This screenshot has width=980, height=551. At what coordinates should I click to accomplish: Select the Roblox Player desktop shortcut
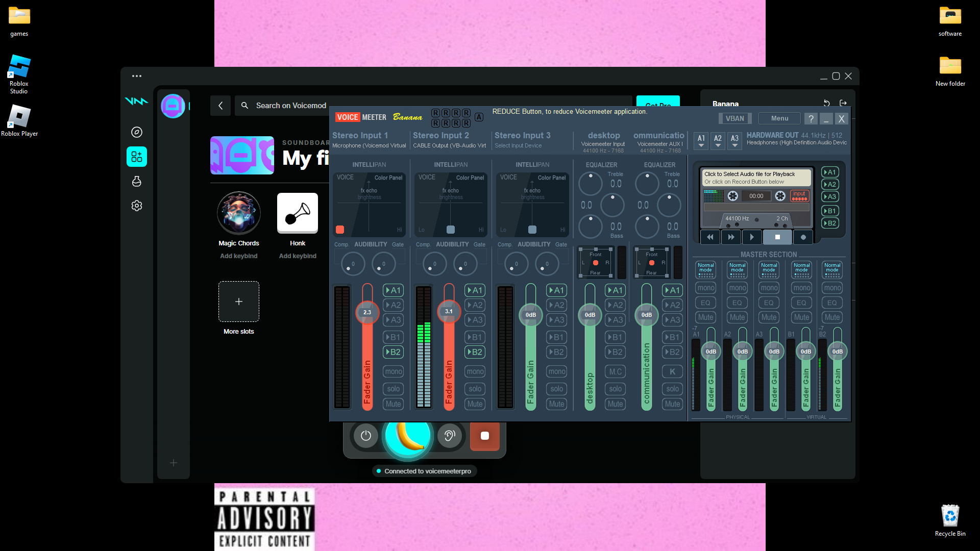pos(19,121)
